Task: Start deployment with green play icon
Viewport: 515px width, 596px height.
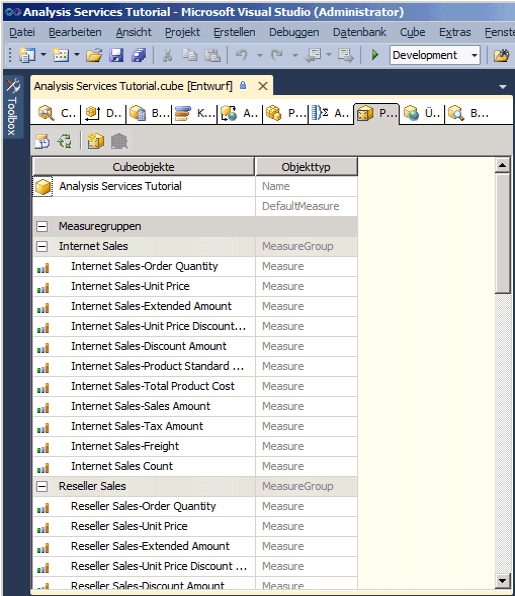Action: (375, 55)
